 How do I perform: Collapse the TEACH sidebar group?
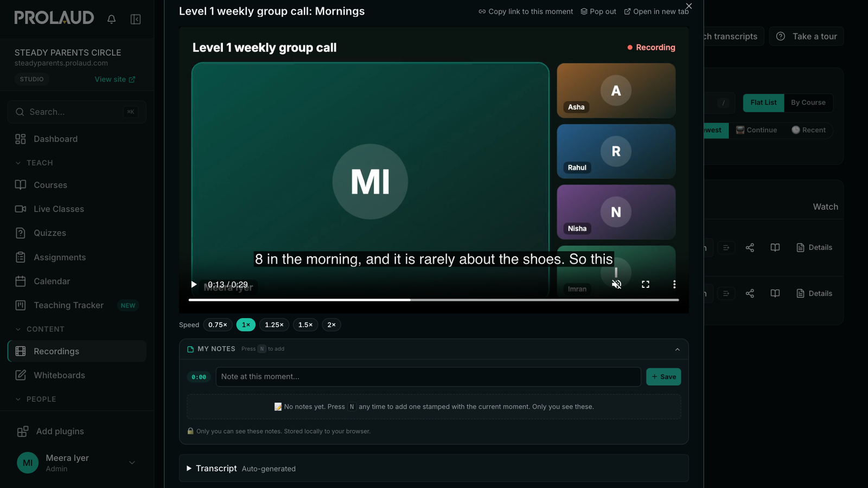point(34,163)
